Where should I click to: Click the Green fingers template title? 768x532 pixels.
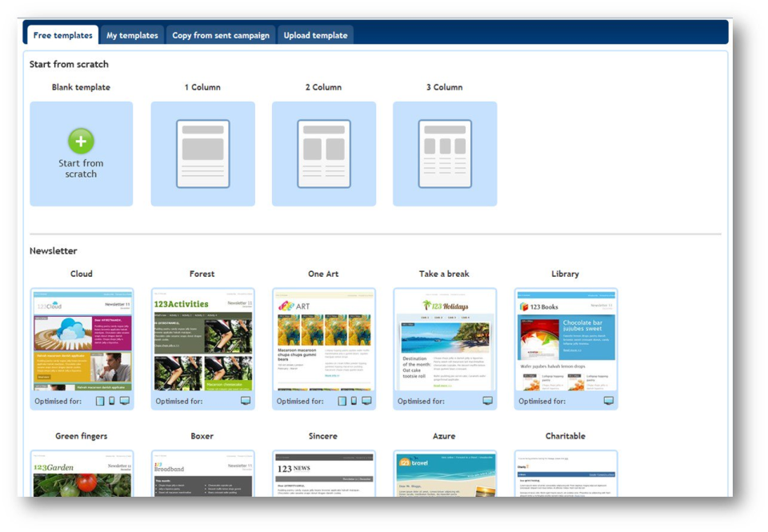[x=82, y=436]
